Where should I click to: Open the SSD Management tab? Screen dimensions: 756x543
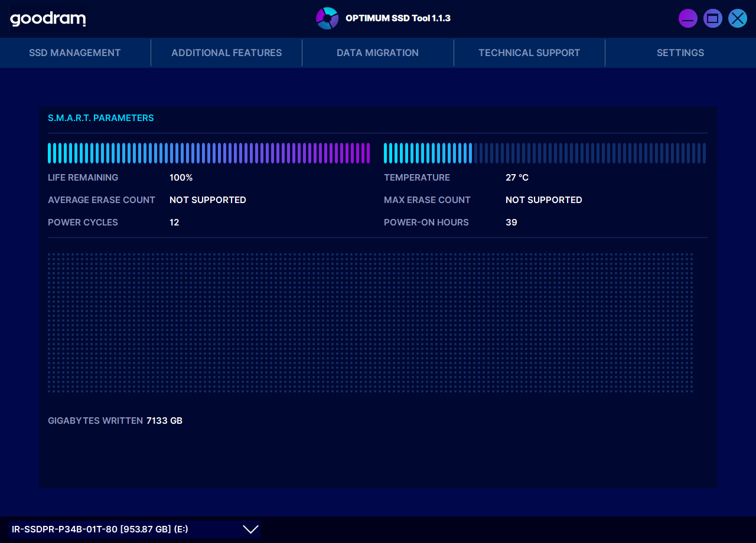75,53
